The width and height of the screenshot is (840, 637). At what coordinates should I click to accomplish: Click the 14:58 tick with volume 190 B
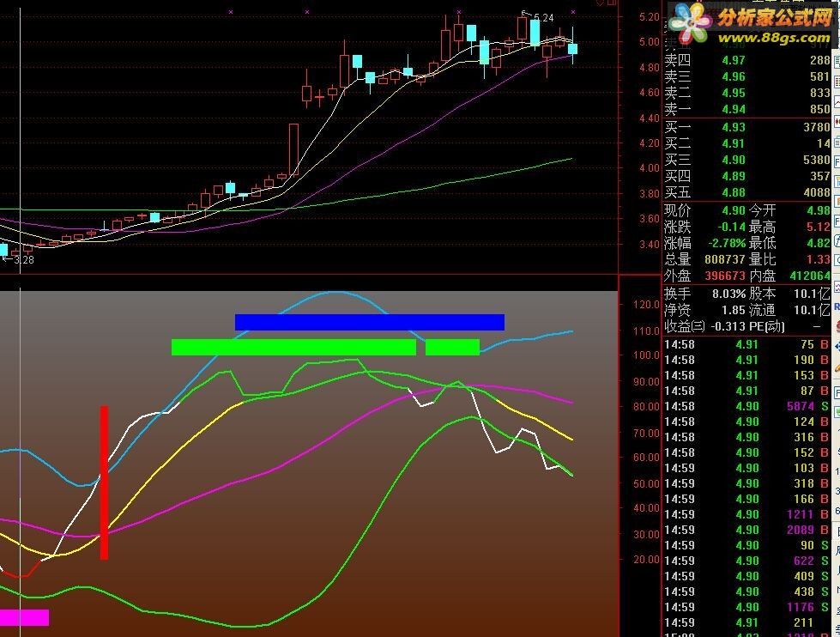pyautogui.click(x=746, y=360)
